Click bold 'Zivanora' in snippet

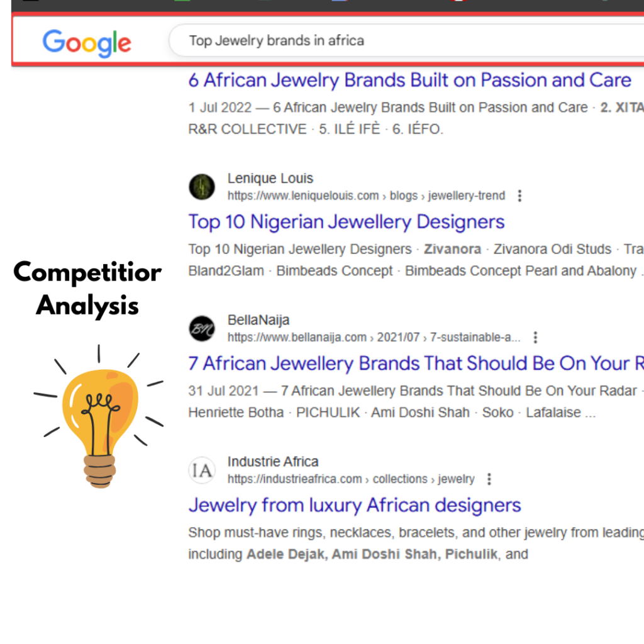(452, 249)
